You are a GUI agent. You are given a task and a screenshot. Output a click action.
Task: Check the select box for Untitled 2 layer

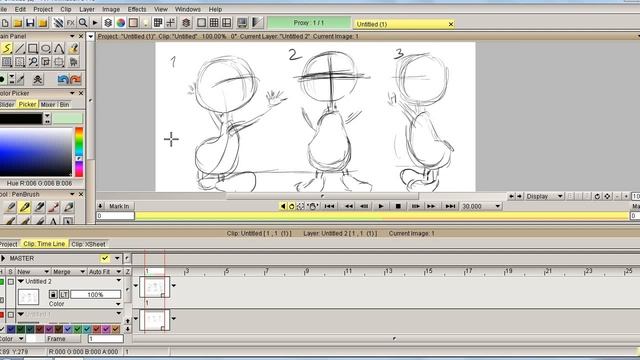(11, 281)
